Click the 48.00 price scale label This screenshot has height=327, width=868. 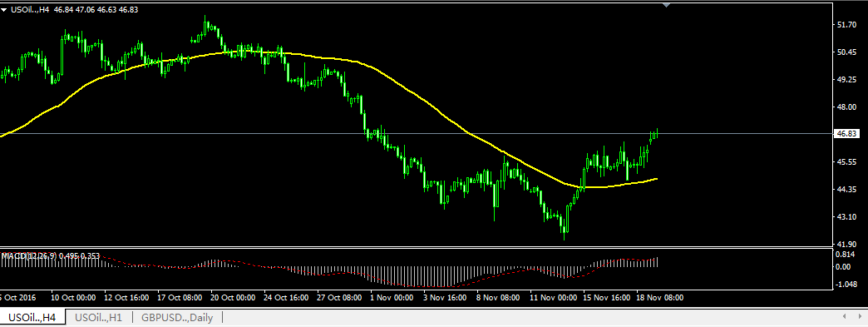pos(848,107)
